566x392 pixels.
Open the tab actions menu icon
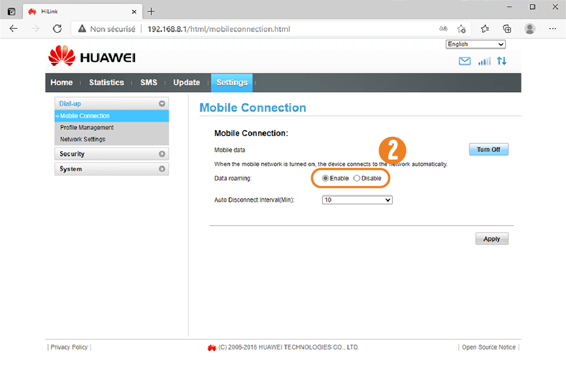(x=11, y=11)
